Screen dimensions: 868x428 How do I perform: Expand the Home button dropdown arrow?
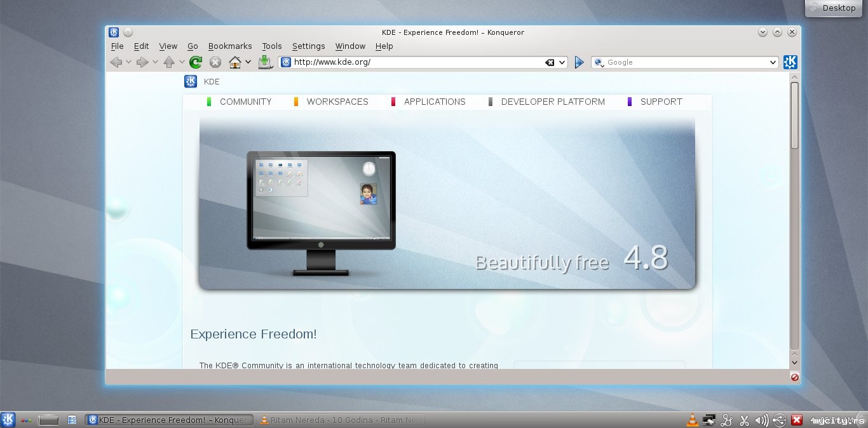248,62
